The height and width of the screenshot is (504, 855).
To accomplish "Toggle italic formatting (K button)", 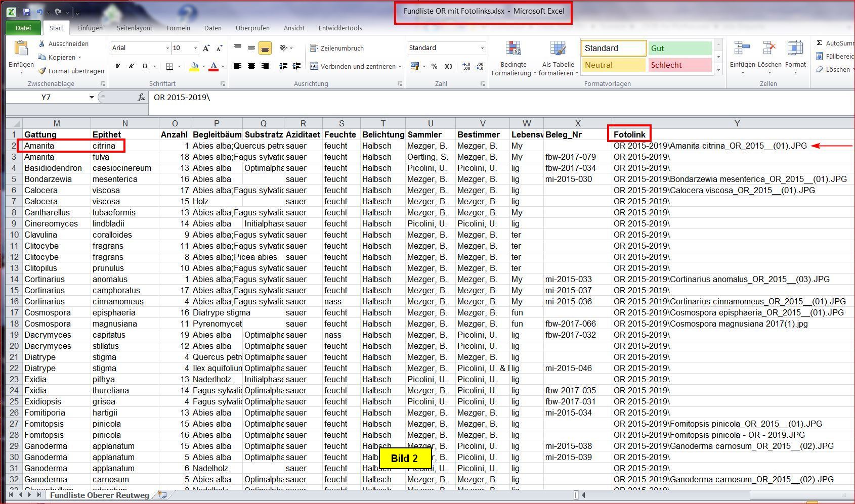I will point(132,66).
